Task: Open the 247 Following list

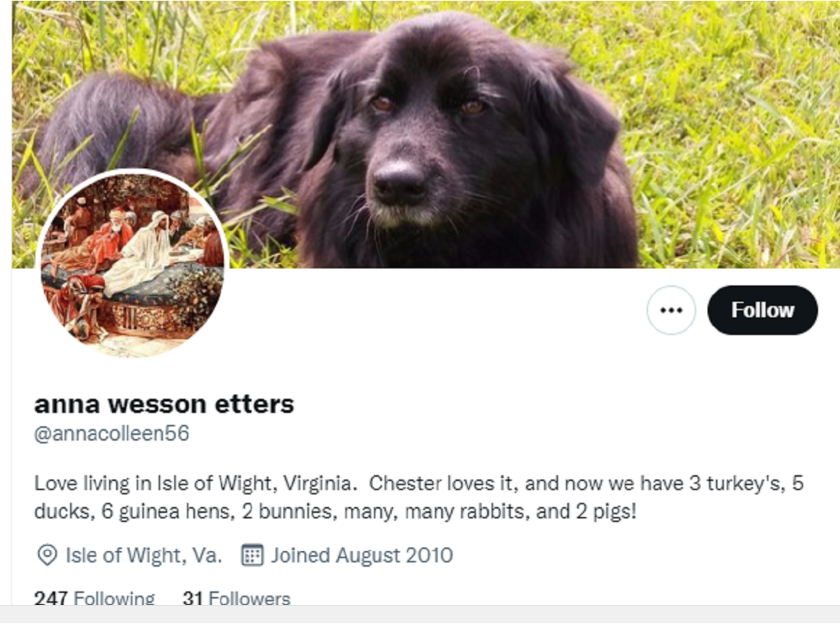Action: [94, 598]
